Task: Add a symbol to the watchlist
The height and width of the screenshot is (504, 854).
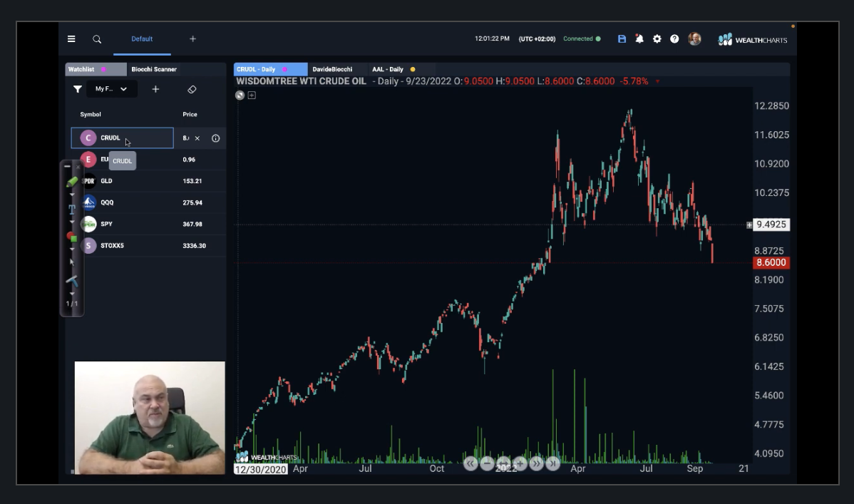Action: click(156, 89)
